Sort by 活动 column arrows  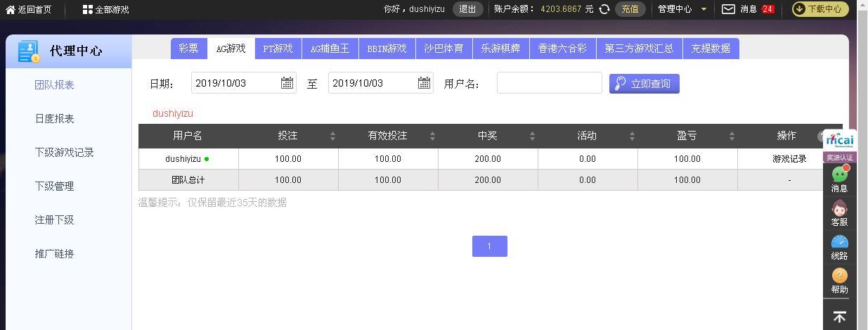pyautogui.click(x=632, y=136)
